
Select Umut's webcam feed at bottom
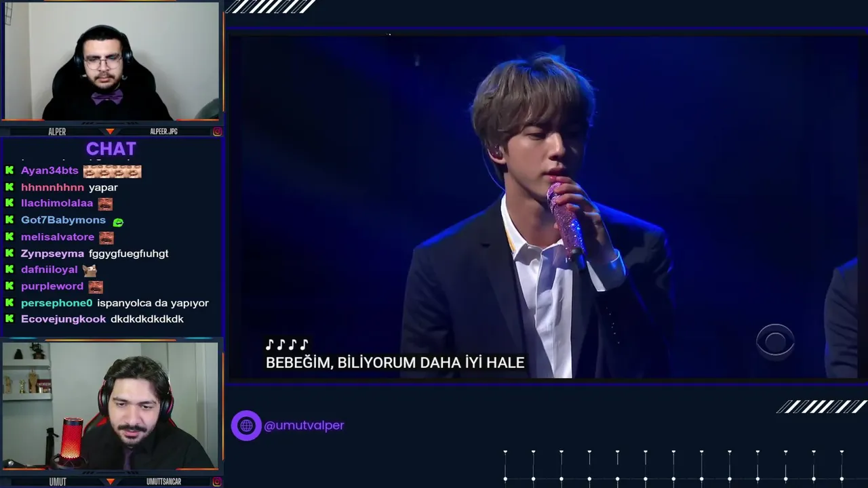click(111, 405)
